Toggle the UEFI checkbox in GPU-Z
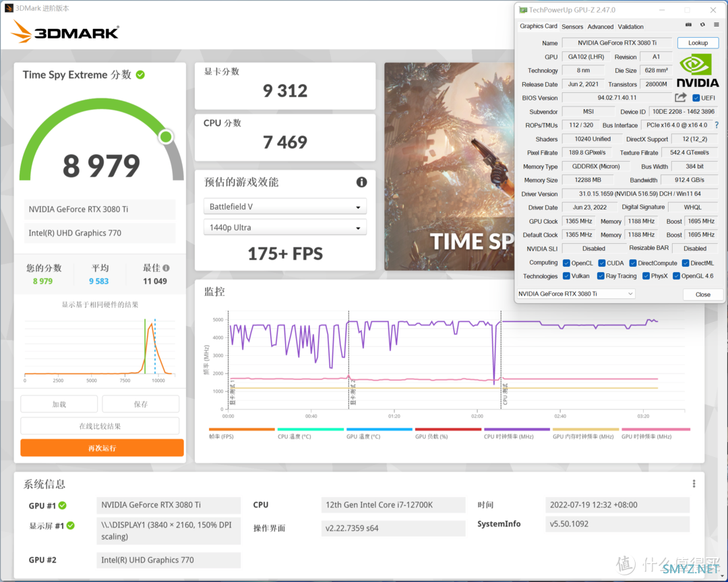 (x=696, y=98)
